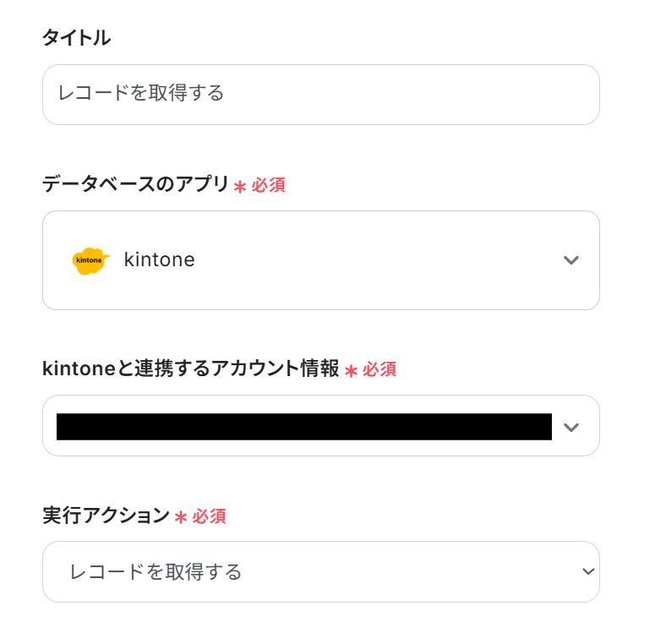Viewport: 655px width, 644px height.
Task: Click the 必須 tag next to アカウント情報
Action: tap(379, 369)
